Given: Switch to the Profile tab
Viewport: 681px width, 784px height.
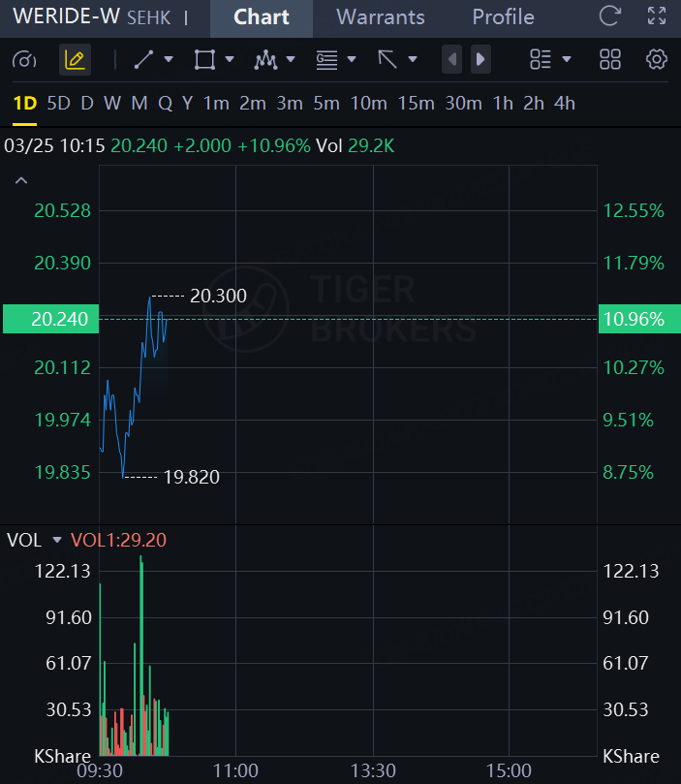Looking at the screenshot, I should pyautogui.click(x=503, y=17).
